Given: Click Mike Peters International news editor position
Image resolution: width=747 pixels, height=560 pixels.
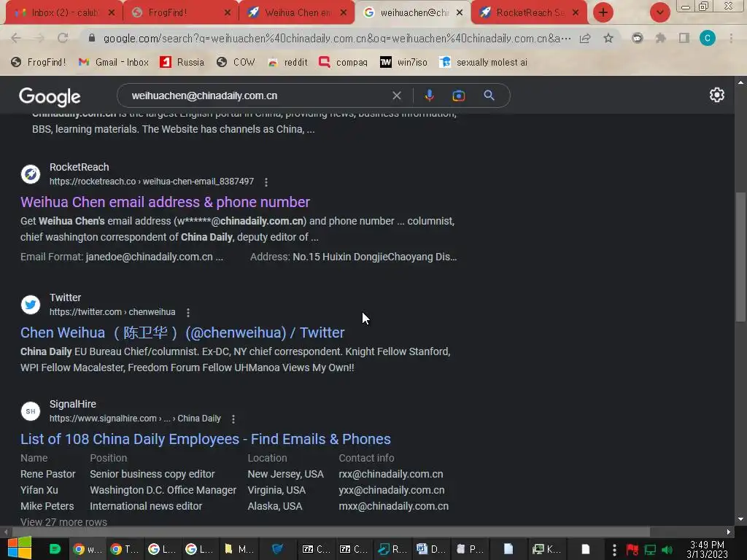Looking at the screenshot, I should (x=146, y=506).
